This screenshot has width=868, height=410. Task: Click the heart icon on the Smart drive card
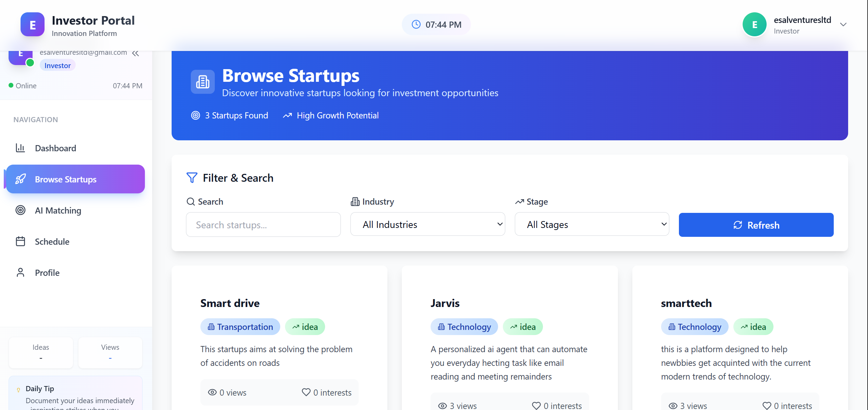[x=306, y=392]
